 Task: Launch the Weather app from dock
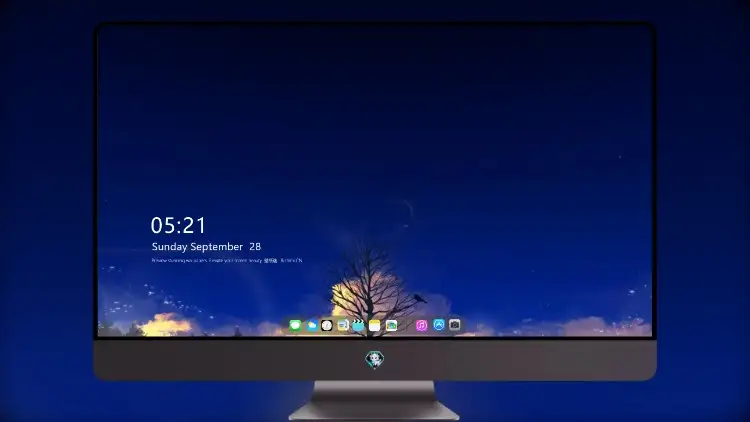(312, 325)
